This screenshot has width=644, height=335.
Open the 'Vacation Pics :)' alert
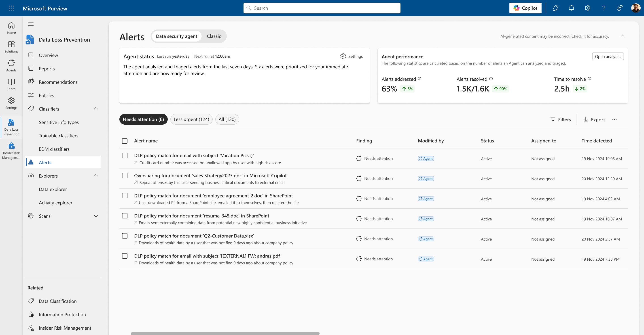pos(194,155)
